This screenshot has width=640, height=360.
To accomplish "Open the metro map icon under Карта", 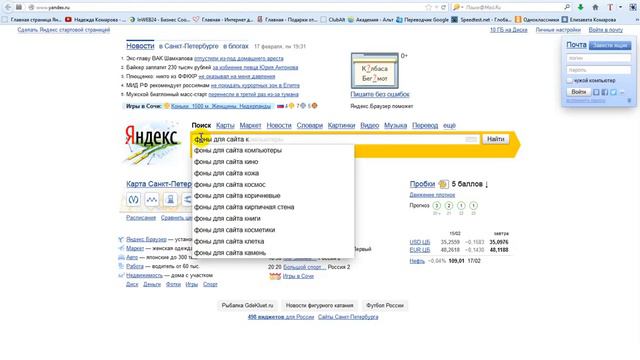I will [133, 200].
